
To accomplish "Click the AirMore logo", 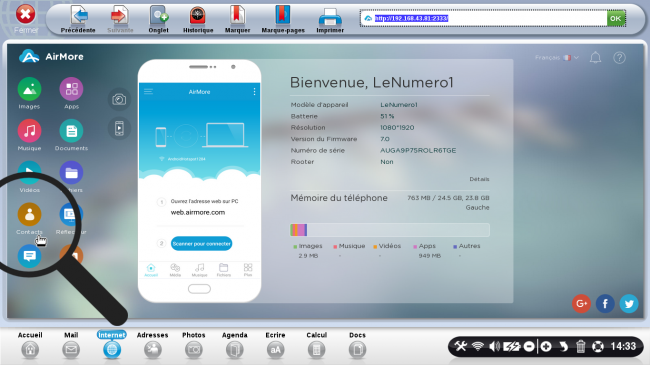I will (51, 56).
